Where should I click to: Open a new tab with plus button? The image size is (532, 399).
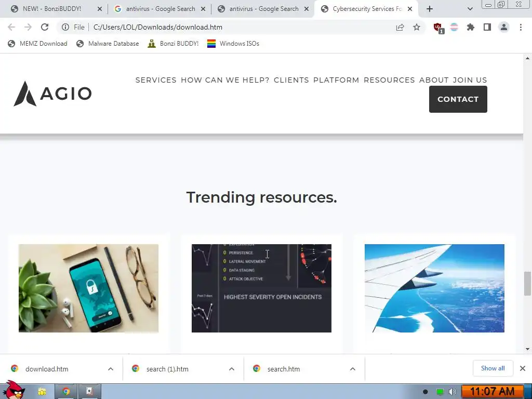tap(430, 9)
